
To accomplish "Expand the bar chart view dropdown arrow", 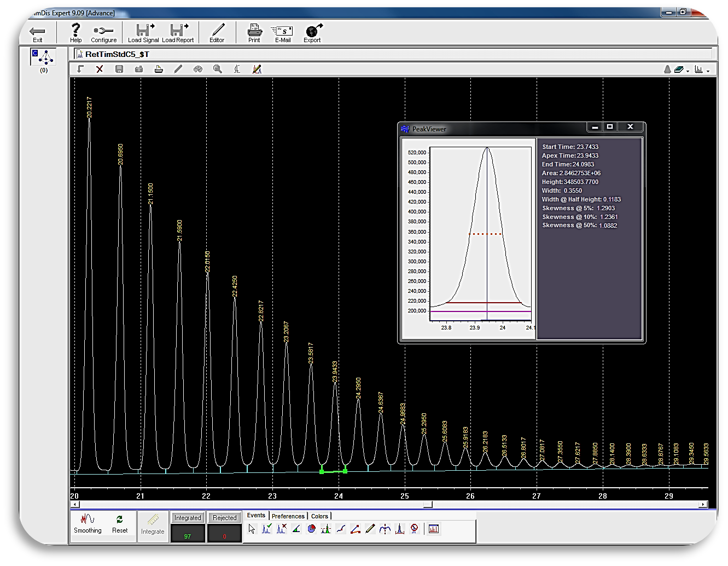I will tap(708, 71).
